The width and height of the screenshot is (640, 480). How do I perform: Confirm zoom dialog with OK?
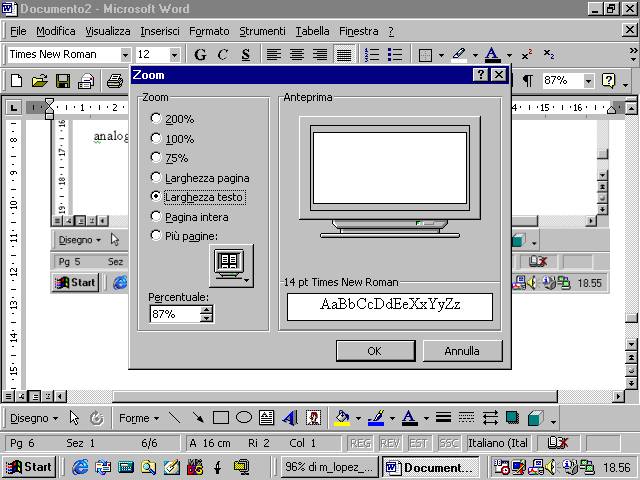coord(376,351)
